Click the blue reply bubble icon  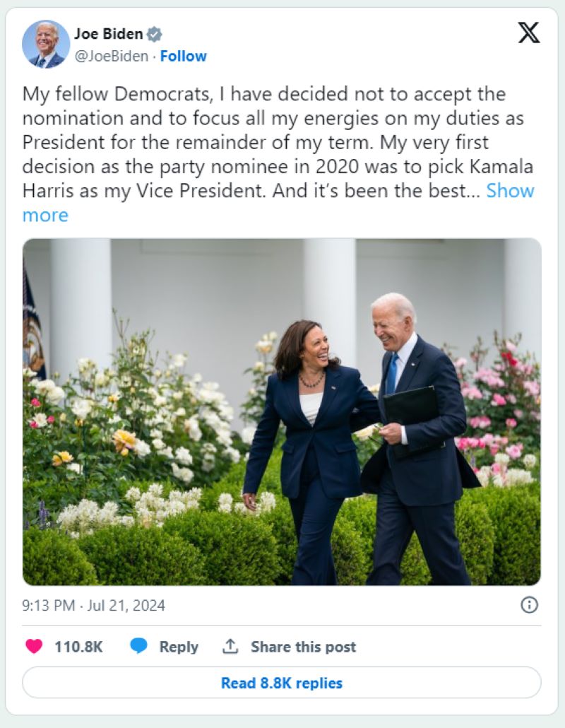click(x=139, y=646)
